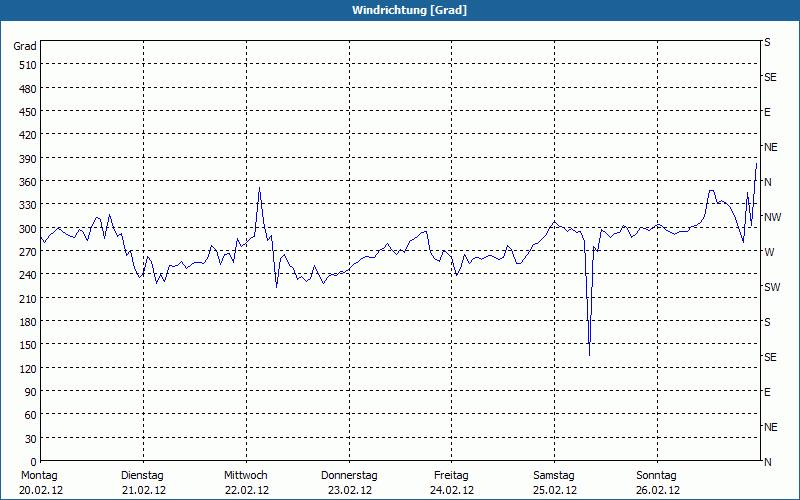Screen dimensions: 800x500
Task: Click the 'N' compass label on the 0 gridline
Action: click(x=768, y=462)
